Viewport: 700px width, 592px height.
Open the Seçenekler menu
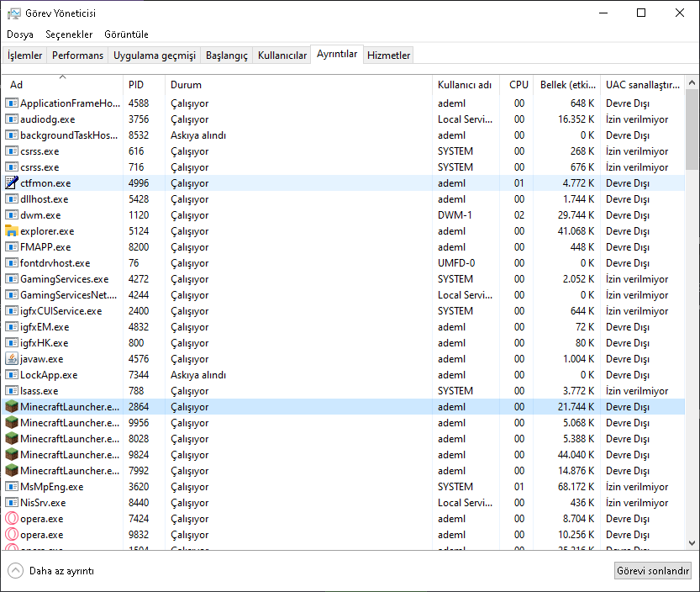[69, 34]
